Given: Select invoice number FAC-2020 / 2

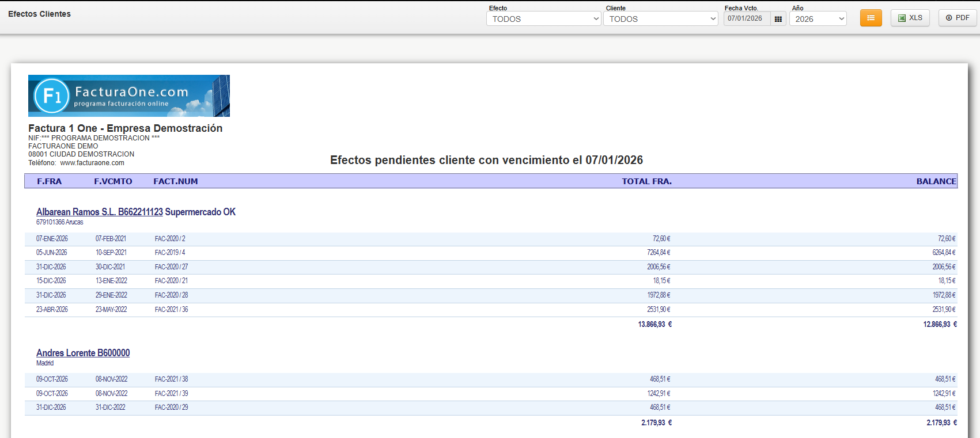Looking at the screenshot, I should click(x=170, y=239).
